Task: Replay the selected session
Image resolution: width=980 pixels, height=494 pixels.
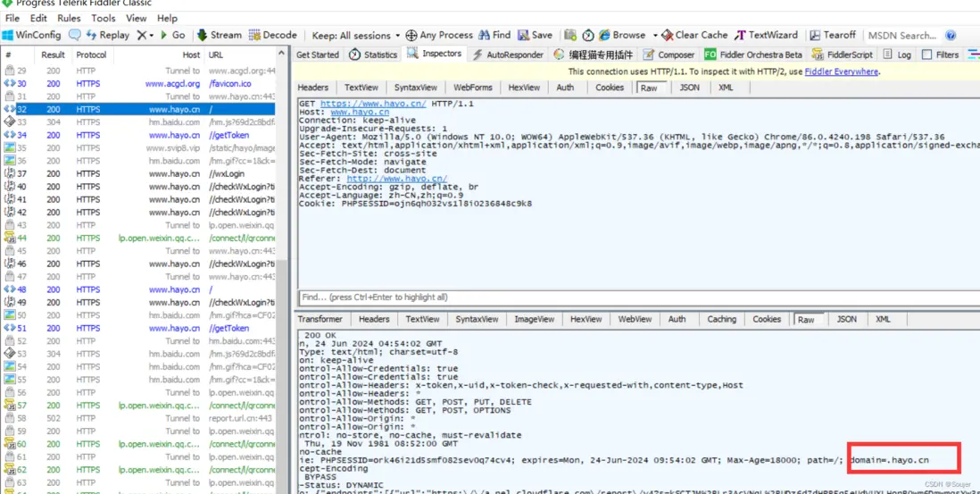Action: [x=107, y=35]
